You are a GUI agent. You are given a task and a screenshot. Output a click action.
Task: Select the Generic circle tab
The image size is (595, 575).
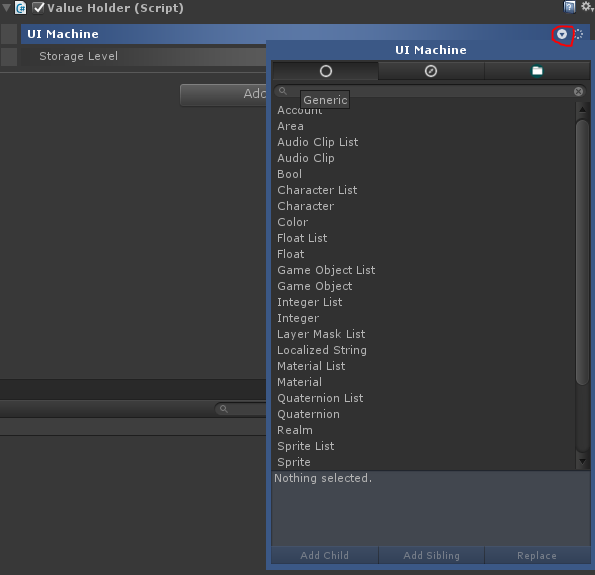[326, 71]
